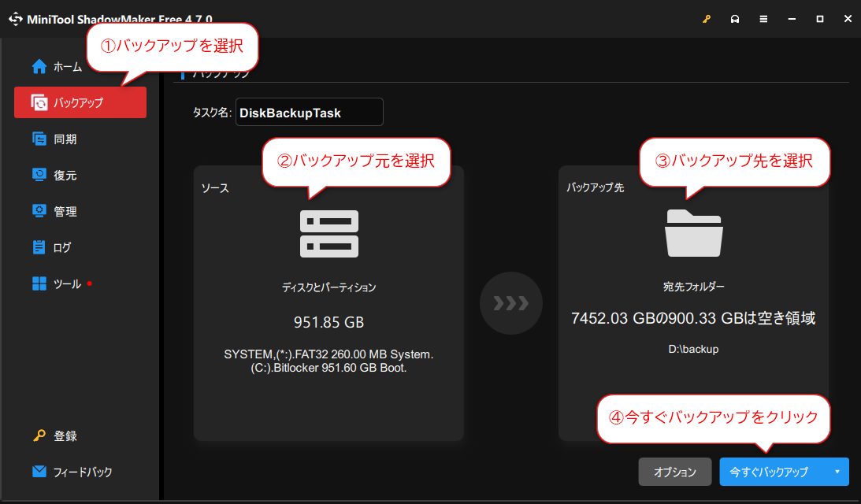This screenshot has height=504, width=861.
Task: Expand the 今すぐバックアップ dropdown arrow
Action: pos(837,472)
